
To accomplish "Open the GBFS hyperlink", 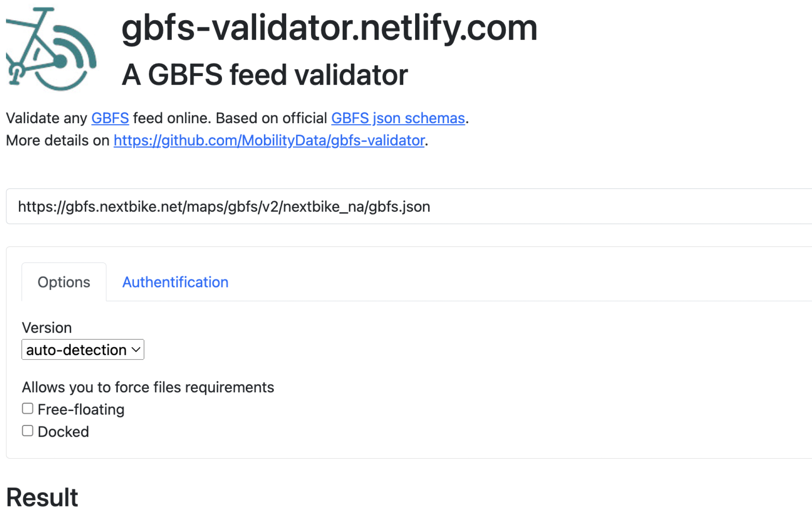I will (110, 118).
